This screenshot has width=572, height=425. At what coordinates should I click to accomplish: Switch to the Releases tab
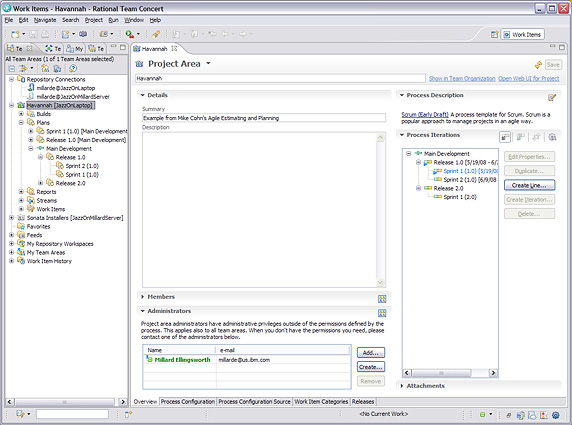point(363,402)
